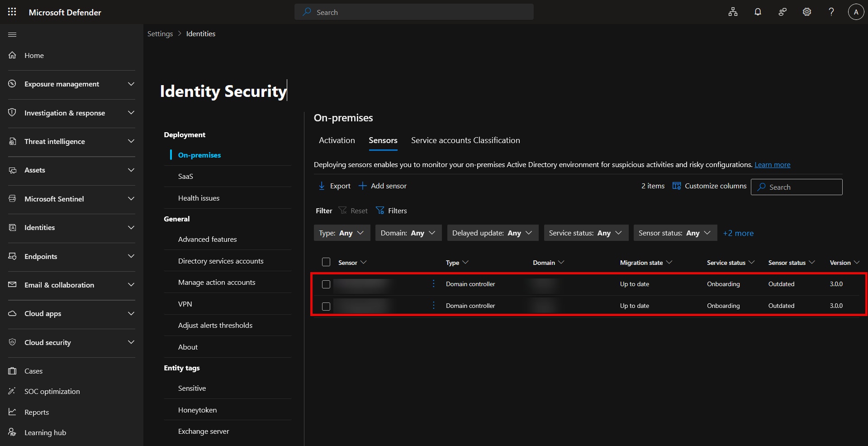Sort by Migration state column header
868x446 pixels.
coord(646,263)
